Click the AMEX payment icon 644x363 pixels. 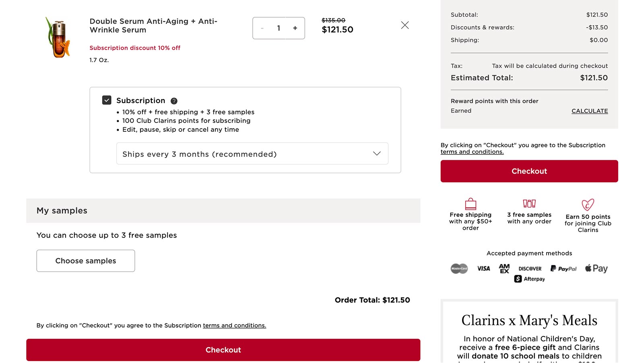[x=504, y=268]
